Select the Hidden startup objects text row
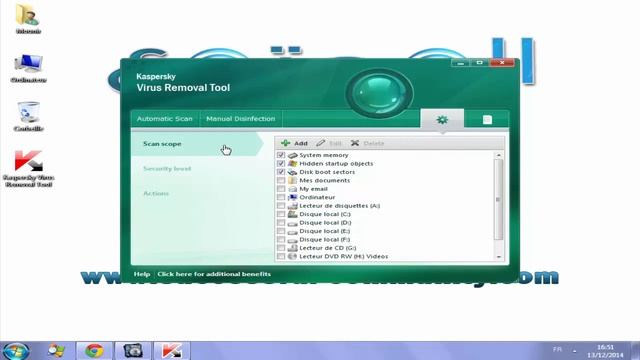The width and height of the screenshot is (640, 360). pyautogui.click(x=336, y=163)
